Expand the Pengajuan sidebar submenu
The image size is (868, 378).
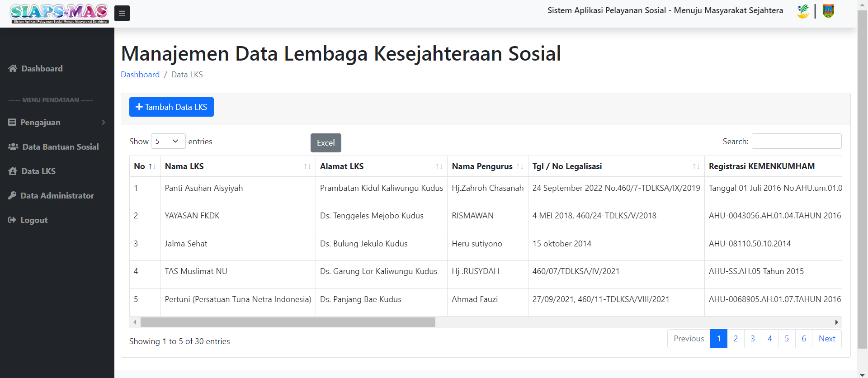coord(57,123)
